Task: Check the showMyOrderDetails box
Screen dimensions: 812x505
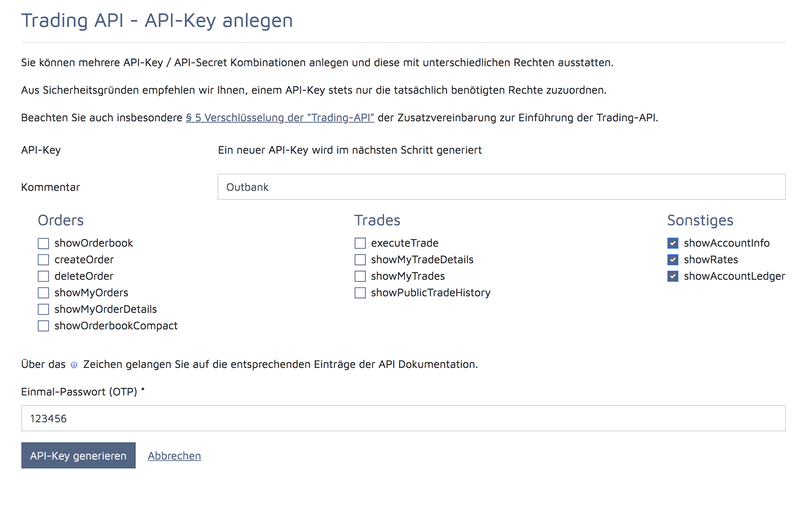Action: (44, 310)
